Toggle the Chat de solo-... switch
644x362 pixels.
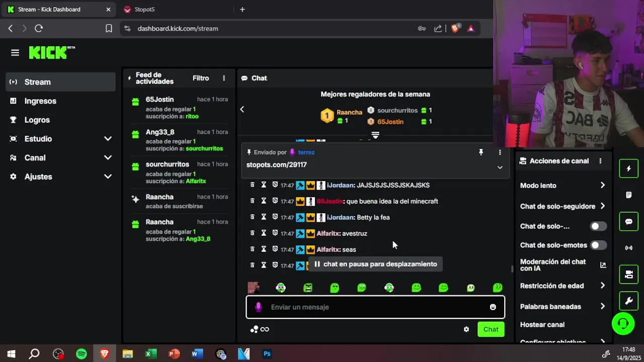[598, 226]
